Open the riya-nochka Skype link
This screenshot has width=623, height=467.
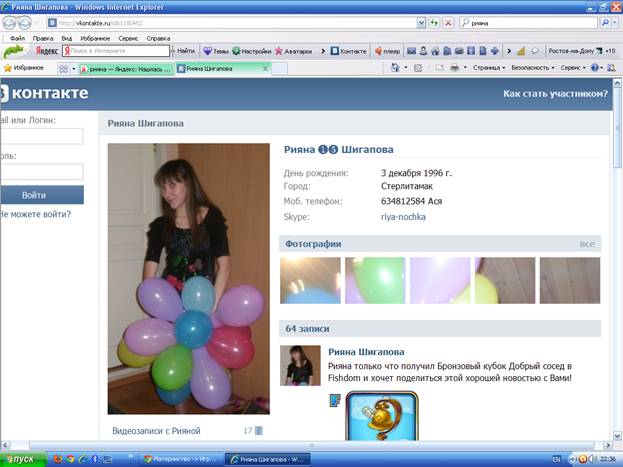[x=403, y=217]
